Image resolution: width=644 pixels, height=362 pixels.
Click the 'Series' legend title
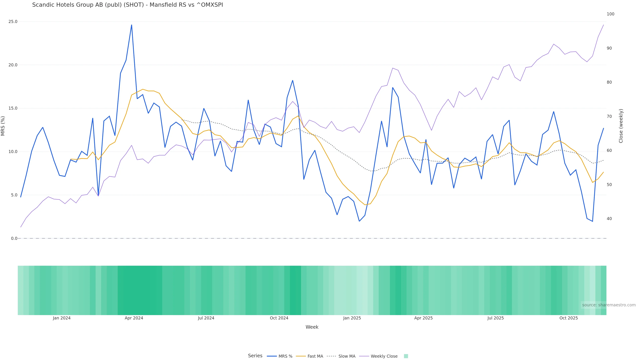[255, 356]
